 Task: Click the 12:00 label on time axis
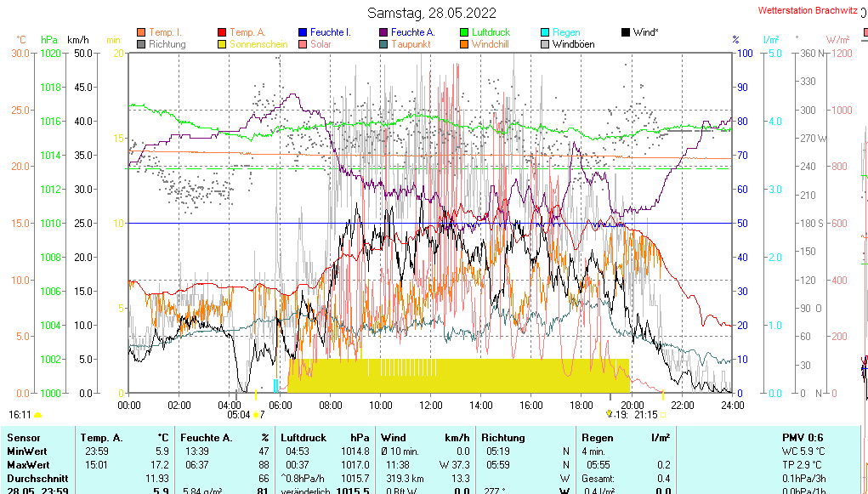(430, 405)
